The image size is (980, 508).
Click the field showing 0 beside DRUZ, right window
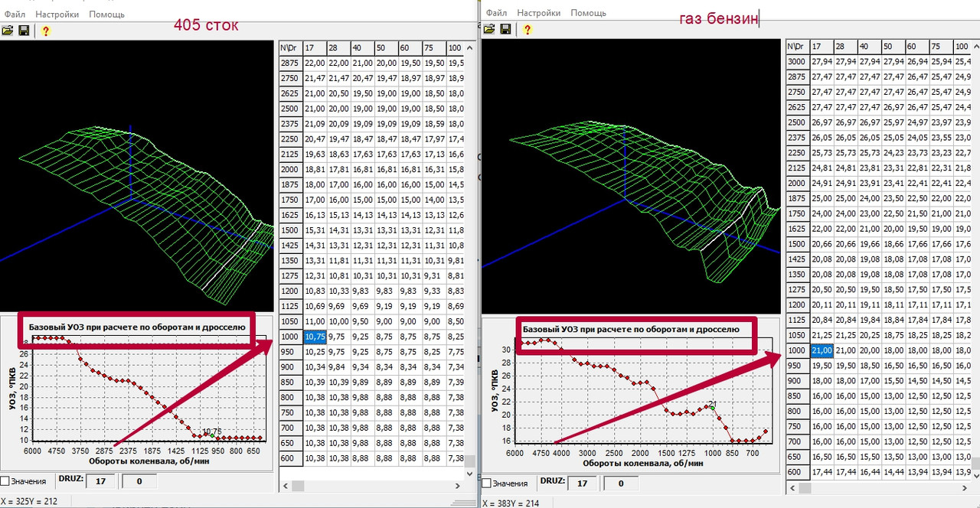(x=620, y=484)
